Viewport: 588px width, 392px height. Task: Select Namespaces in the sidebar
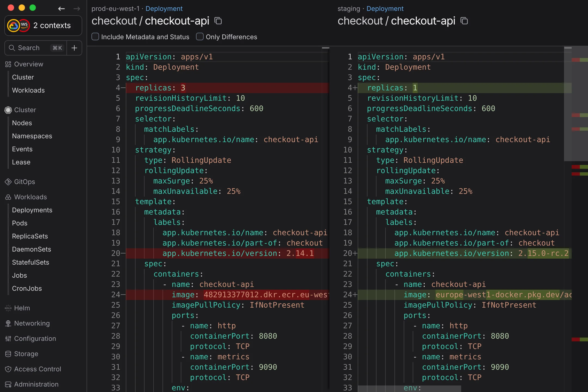(32, 136)
